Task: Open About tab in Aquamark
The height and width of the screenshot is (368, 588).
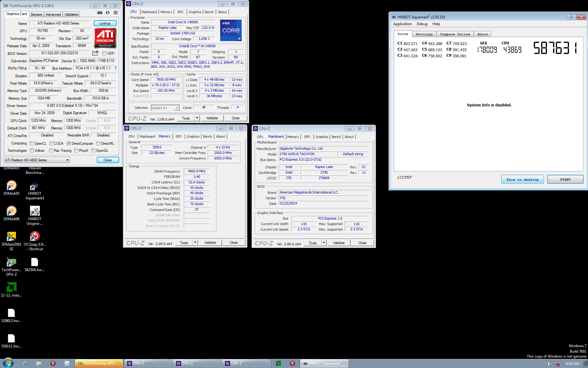Action: 483,34
